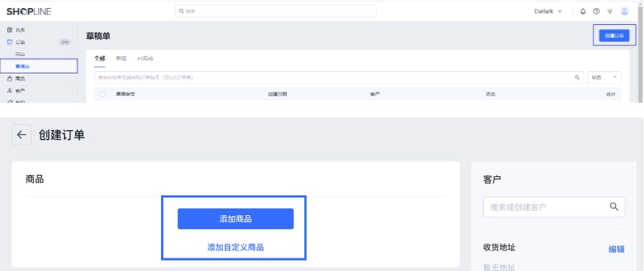Click the network status wifi icon
The width and height of the screenshot is (644, 271).
pyautogui.click(x=610, y=12)
